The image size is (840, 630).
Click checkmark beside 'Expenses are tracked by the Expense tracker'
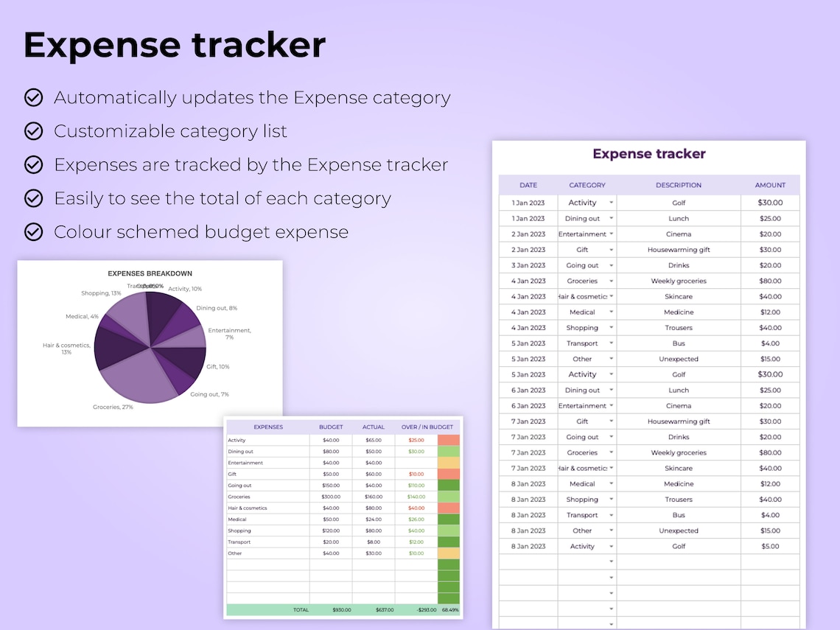34,164
